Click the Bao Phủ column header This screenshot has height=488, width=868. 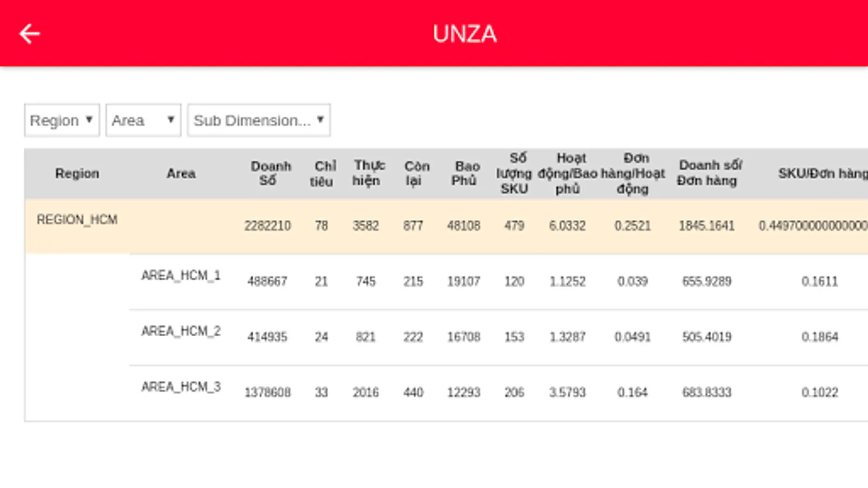(466, 174)
